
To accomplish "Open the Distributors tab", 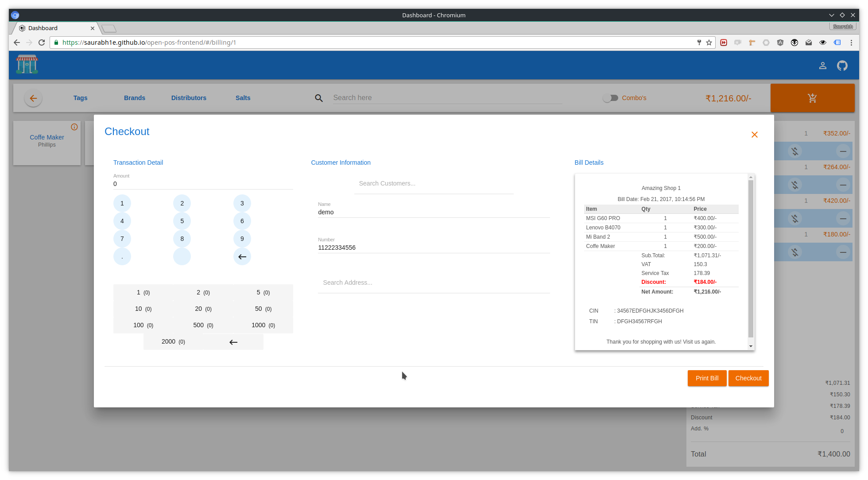I will (189, 98).
